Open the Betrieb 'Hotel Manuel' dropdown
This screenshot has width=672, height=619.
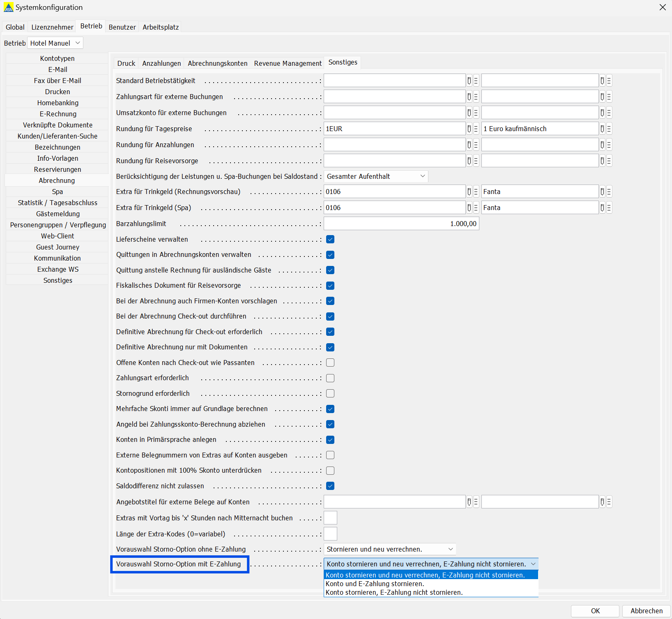pos(55,43)
